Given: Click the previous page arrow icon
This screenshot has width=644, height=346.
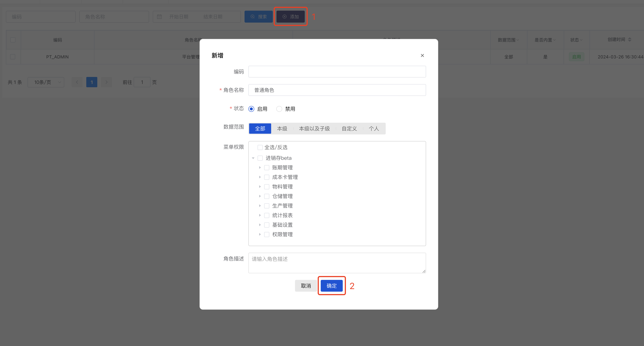Looking at the screenshot, I should 77,82.
